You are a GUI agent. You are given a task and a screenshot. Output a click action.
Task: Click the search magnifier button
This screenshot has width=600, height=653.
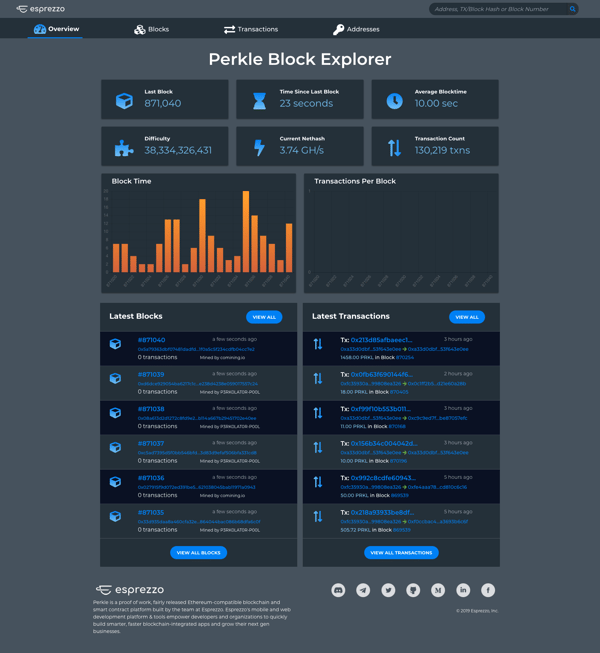click(573, 9)
